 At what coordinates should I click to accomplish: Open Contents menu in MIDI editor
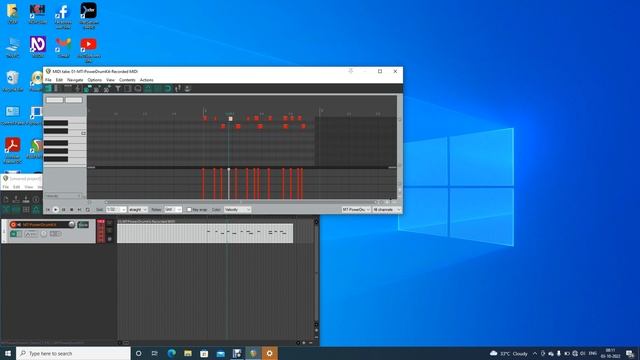point(127,80)
